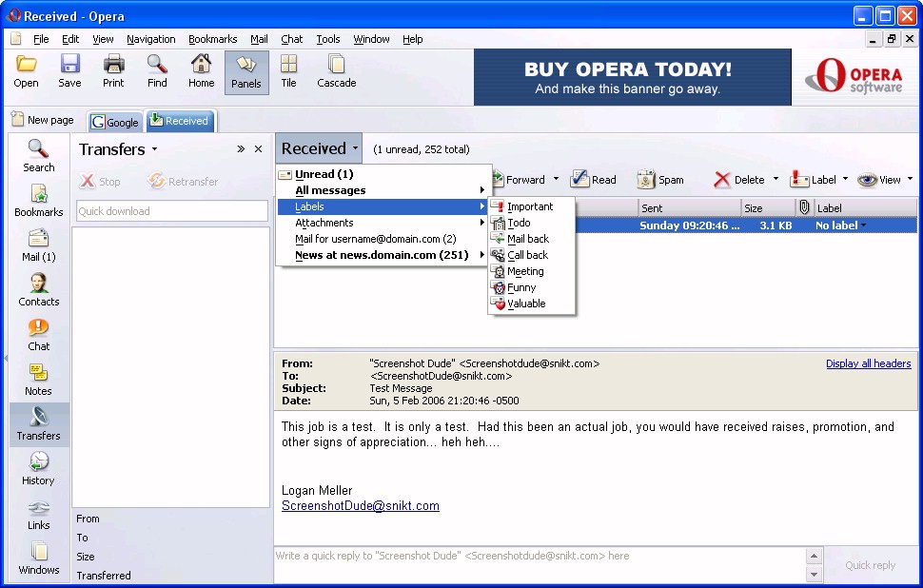
Task: Open the Search panel in sidebar
Action: tap(39, 156)
